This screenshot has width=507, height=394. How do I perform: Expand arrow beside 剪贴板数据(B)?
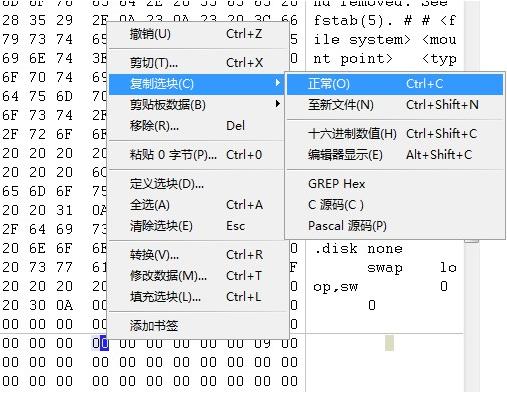point(277,104)
